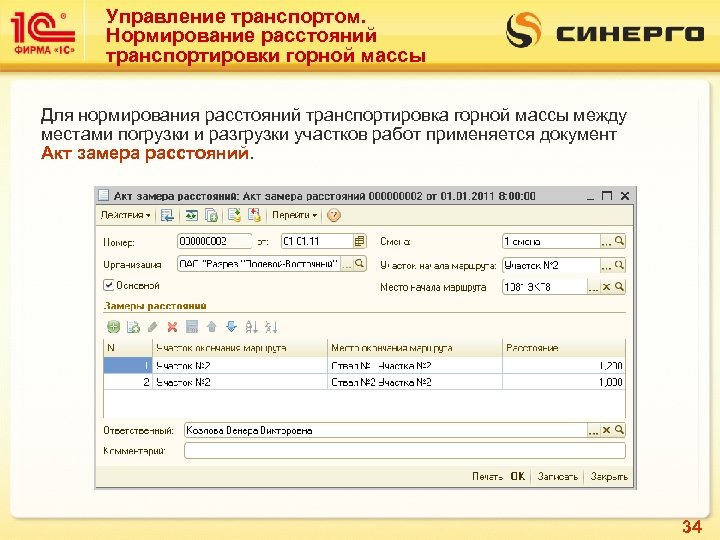Screen dimensions: 720x540
Task: Open the Перейти dropdown menu
Action: [294, 215]
